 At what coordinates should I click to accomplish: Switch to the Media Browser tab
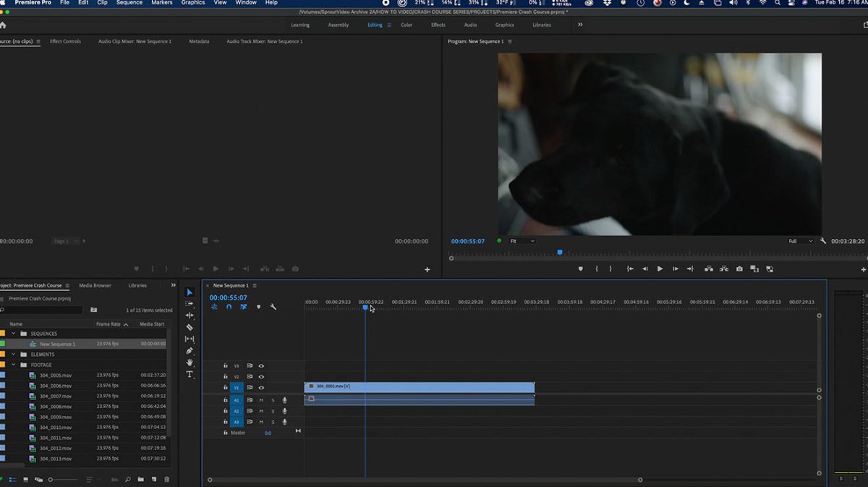[x=95, y=285]
